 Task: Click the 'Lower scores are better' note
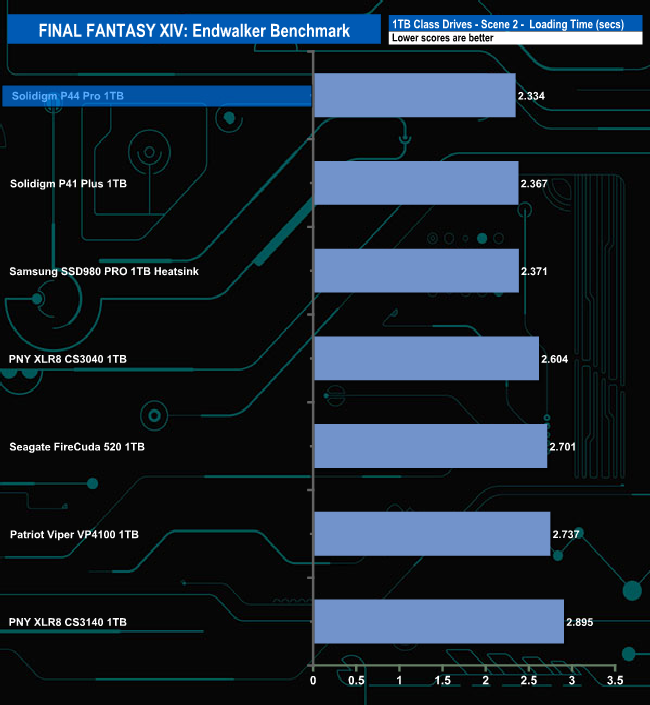pos(442,38)
